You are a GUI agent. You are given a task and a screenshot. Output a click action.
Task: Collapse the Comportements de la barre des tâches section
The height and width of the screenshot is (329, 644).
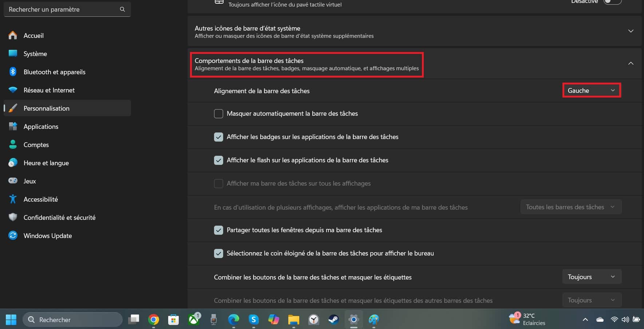(x=631, y=63)
